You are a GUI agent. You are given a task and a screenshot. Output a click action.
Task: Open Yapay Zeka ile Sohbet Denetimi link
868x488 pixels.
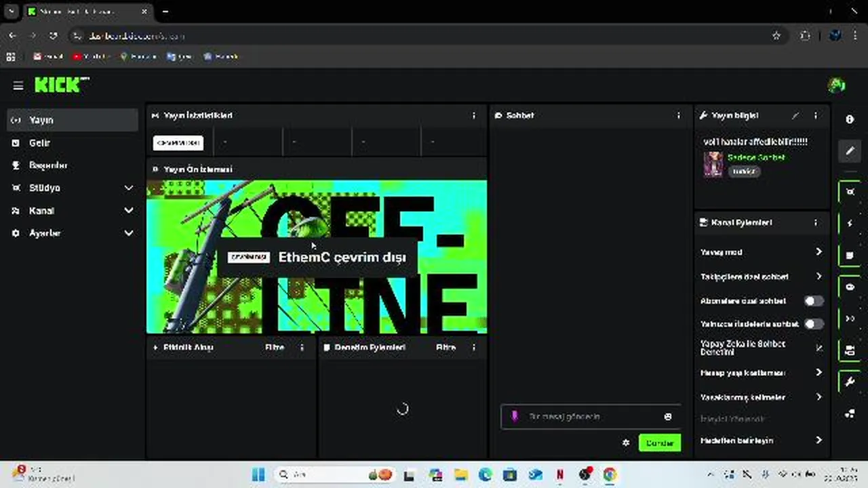tap(761, 348)
